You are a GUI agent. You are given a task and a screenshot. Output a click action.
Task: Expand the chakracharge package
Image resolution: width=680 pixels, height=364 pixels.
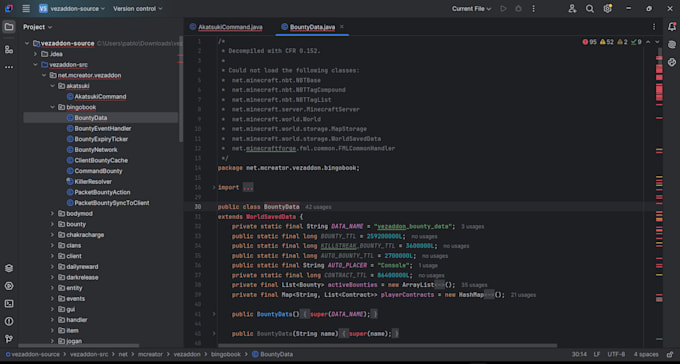click(x=52, y=235)
